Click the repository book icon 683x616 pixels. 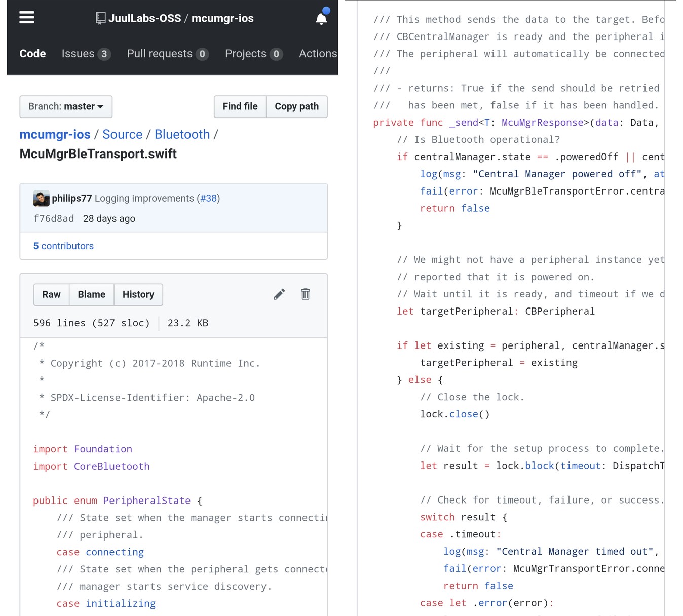click(x=101, y=18)
